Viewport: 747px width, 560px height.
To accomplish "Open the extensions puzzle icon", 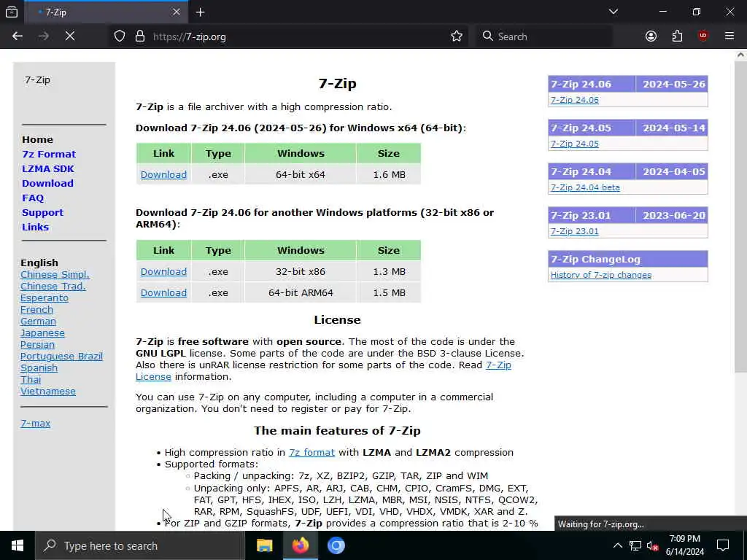I will (677, 36).
